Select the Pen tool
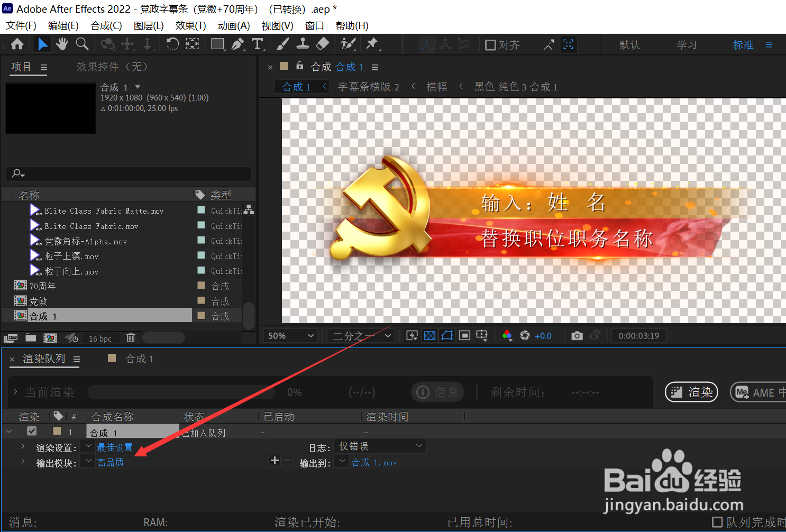 pyautogui.click(x=237, y=44)
